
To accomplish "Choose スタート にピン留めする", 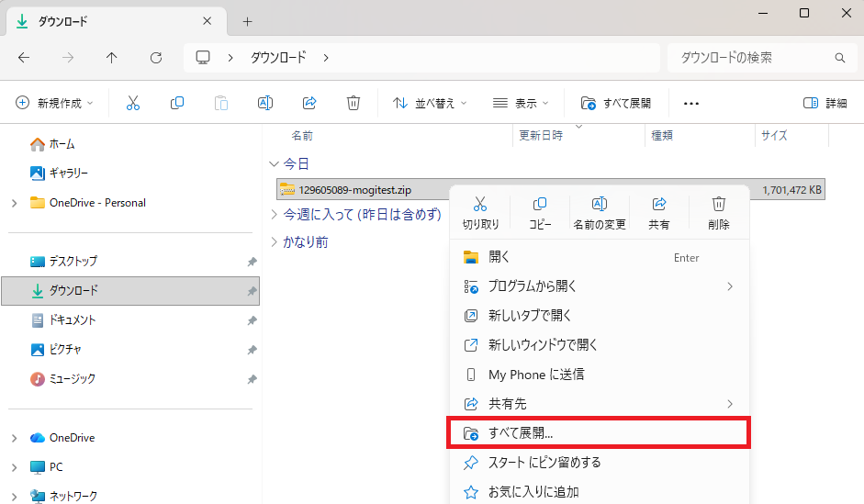I will pyautogui.click(x=600, y=463).
